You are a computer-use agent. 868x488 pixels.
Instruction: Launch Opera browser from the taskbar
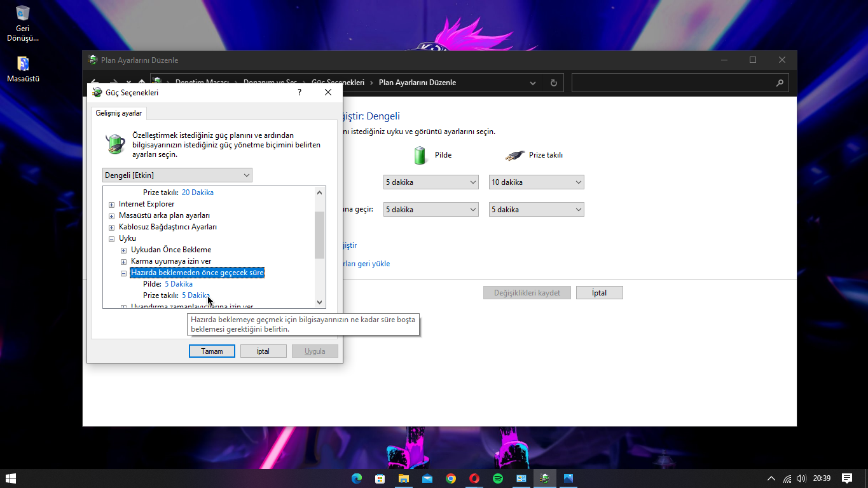[474, 478]
